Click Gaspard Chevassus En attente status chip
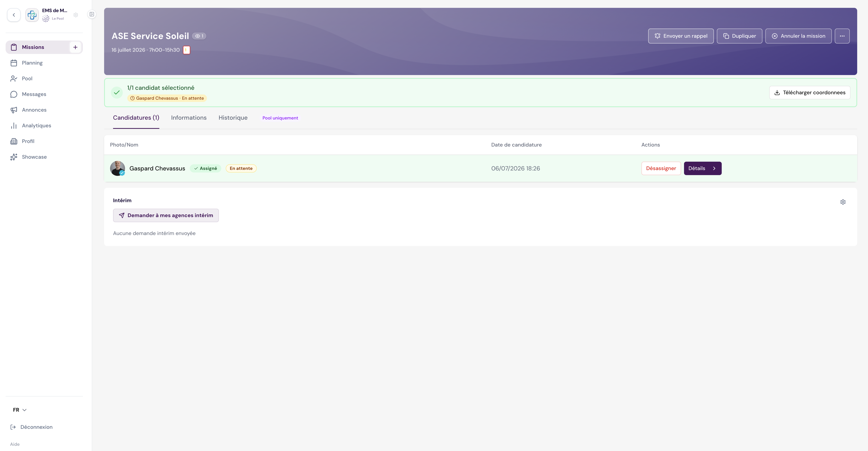 (x=167, y=98)
